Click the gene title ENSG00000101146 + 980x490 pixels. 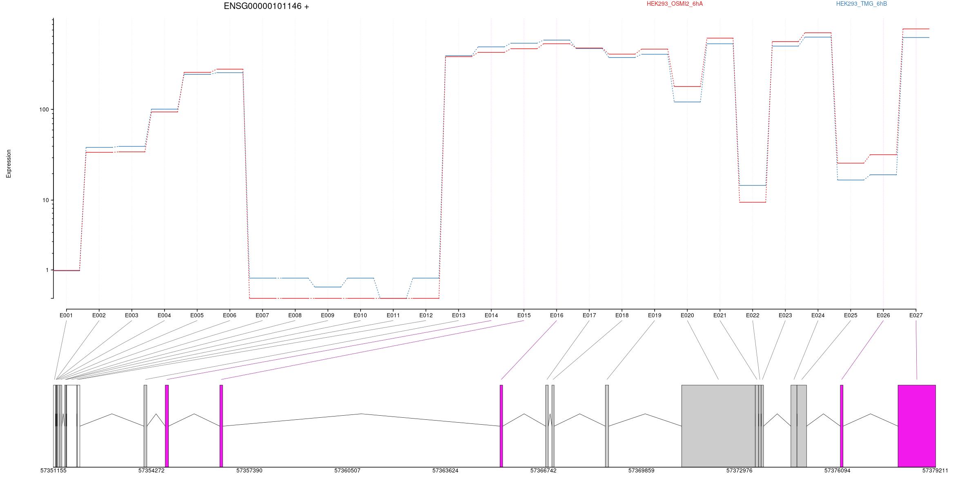pos(266,6)
